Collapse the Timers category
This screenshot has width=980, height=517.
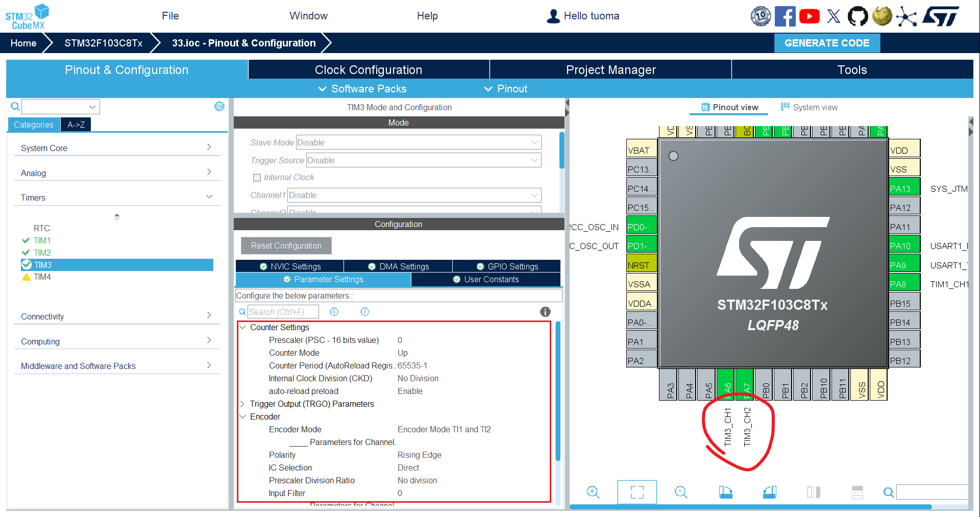coord(117,198)
